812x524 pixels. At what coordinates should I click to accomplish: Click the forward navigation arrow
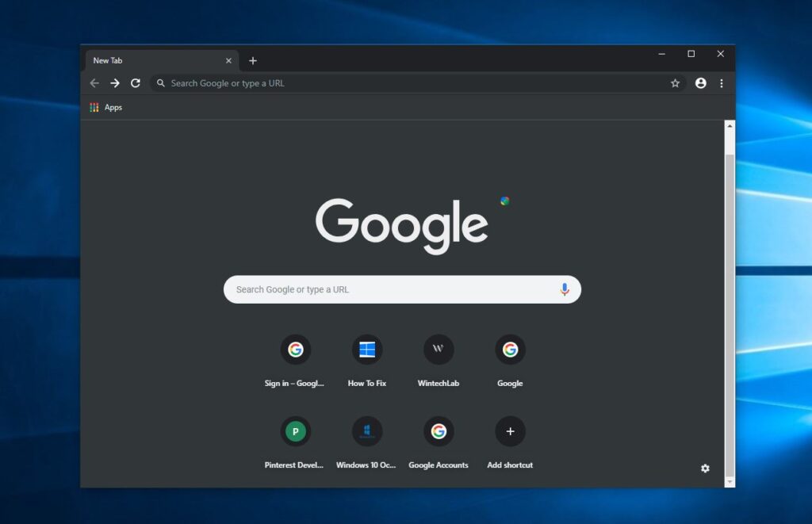(x=114, y=82)
